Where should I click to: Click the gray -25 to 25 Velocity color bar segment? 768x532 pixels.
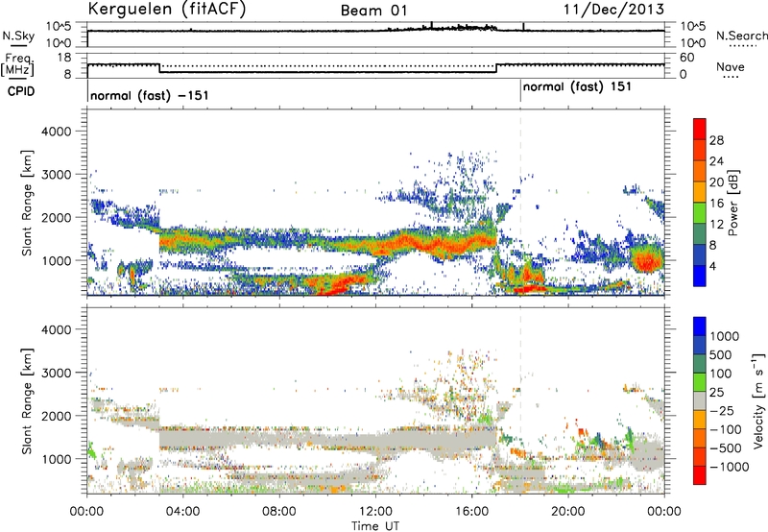point(700,400)
